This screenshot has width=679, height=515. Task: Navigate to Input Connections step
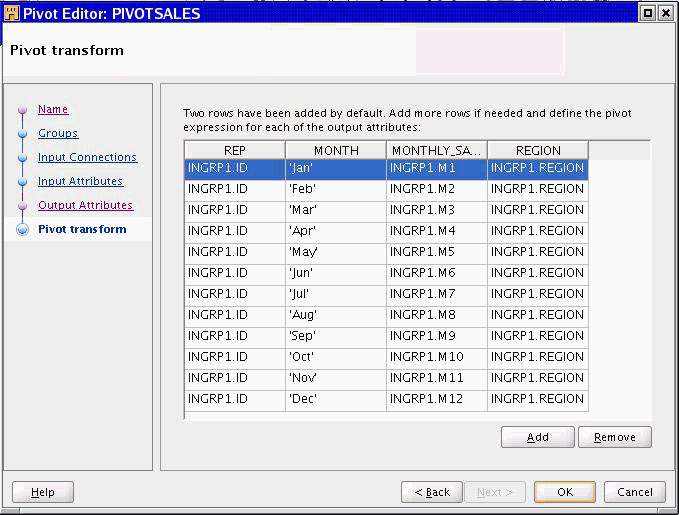[x=87, y=157]
